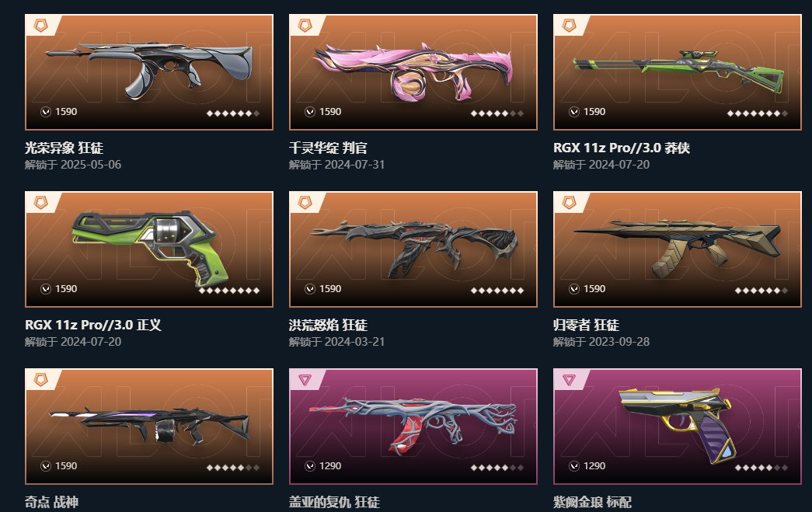Click the upgrade level dots on RGX 11z Pro 正义

click(229, 291)
